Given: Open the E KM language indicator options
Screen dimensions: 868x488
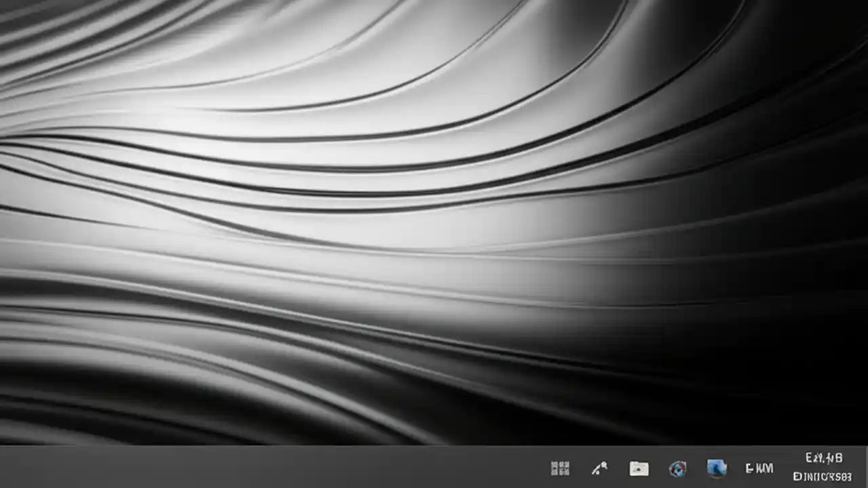Looking at the screenshot, I should [x=759, y=468].
